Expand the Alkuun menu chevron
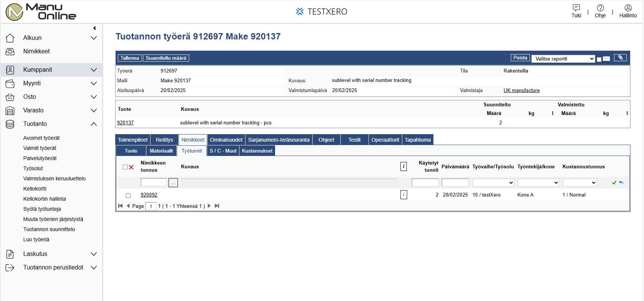Screen dimensions: 644x301 pyautogui.click(x=94, y=38)
